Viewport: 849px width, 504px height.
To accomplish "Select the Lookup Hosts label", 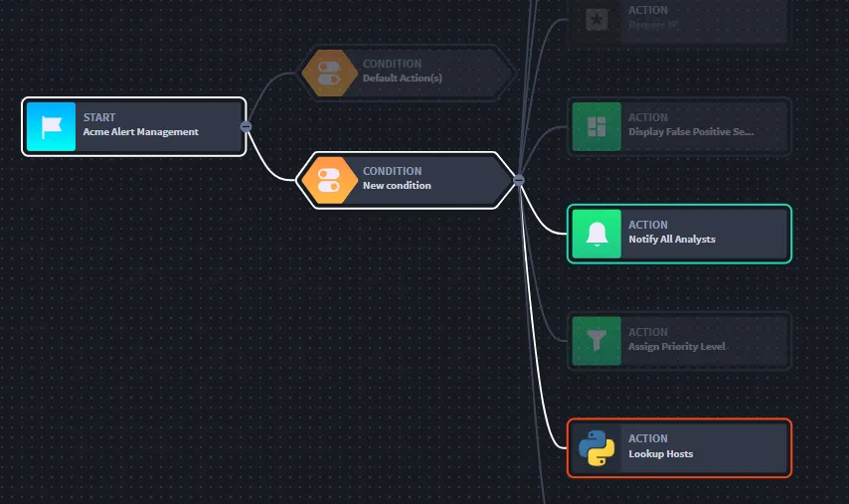I will point(660,454).
